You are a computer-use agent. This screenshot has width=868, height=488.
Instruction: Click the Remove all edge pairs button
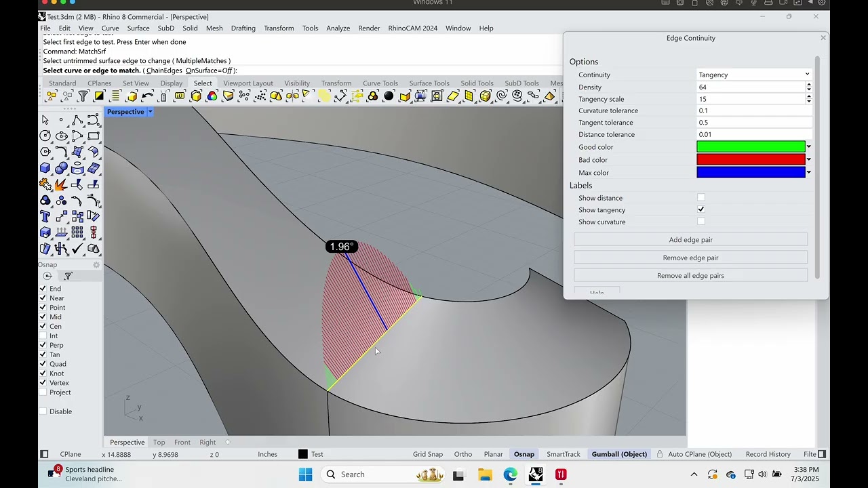click(690, 276)
